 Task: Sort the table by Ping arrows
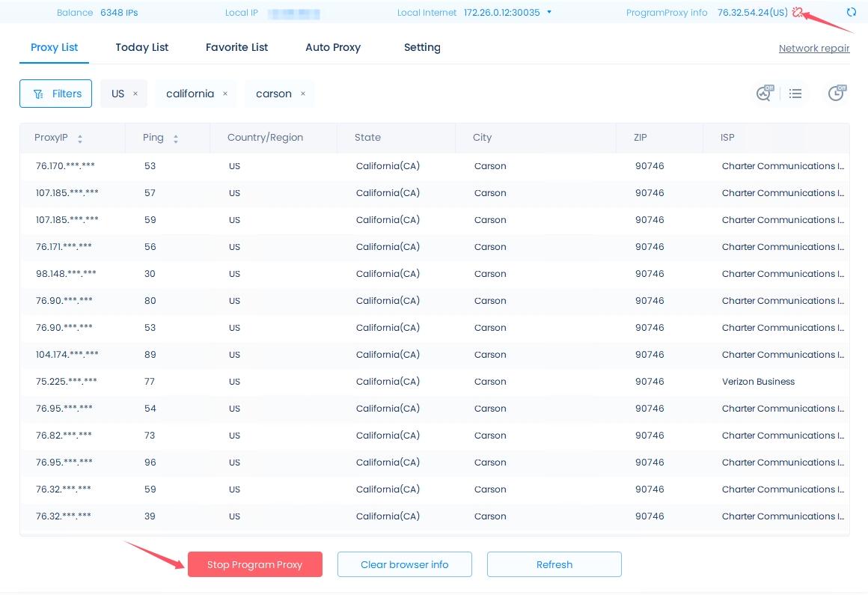(176, 138)
